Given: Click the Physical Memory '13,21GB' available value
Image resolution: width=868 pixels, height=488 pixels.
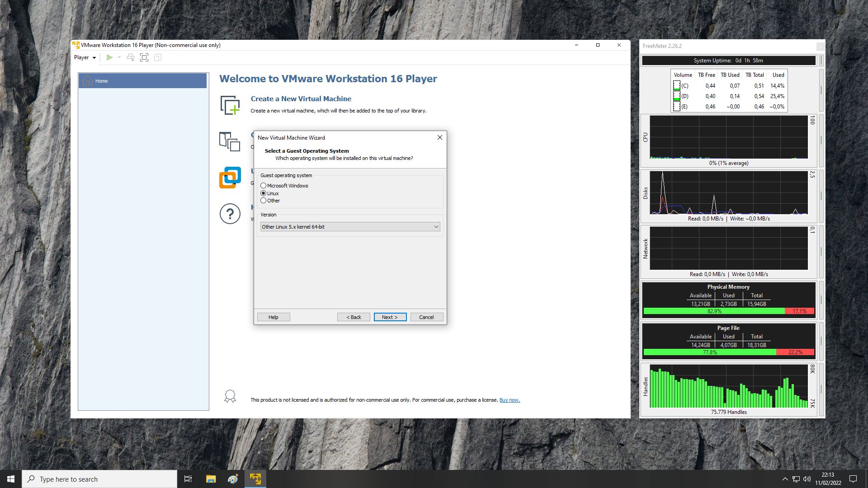Looking at the screenshot, I should pyautogui.click(x=700, y=304).
